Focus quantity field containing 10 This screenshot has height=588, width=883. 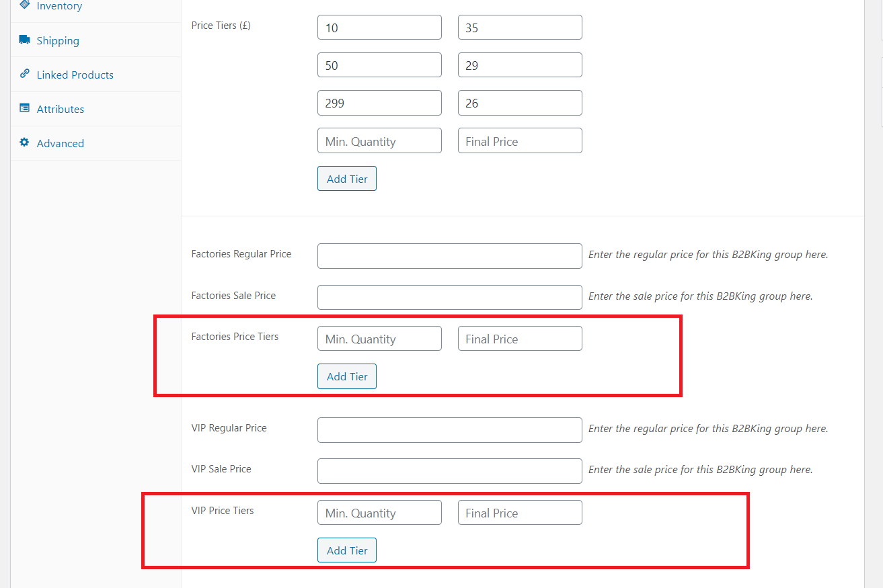coord(379,28)
